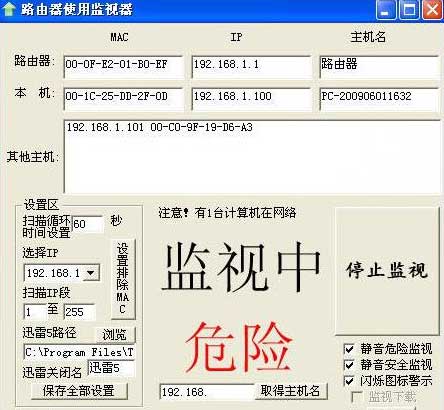The image size is (444, 410).
Task: Click the 停止监视 button
Action: (387, 270)
